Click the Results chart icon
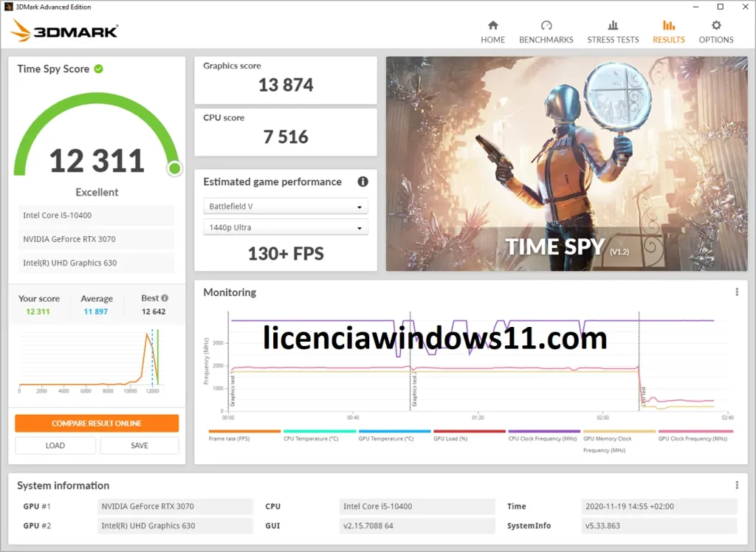The width and height of the screenshot is (756, 552). click(669, 25)
